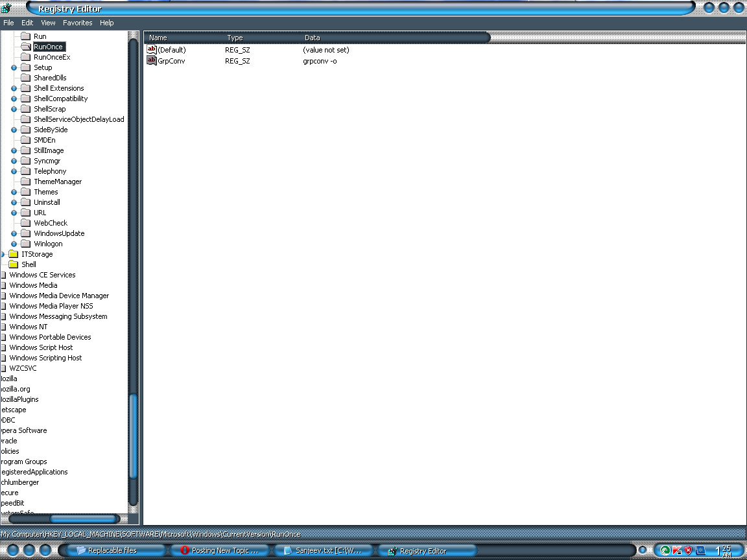This screenshot has height=560, width=747.
Task: Open the Help menu
Action: coord(107,23)
